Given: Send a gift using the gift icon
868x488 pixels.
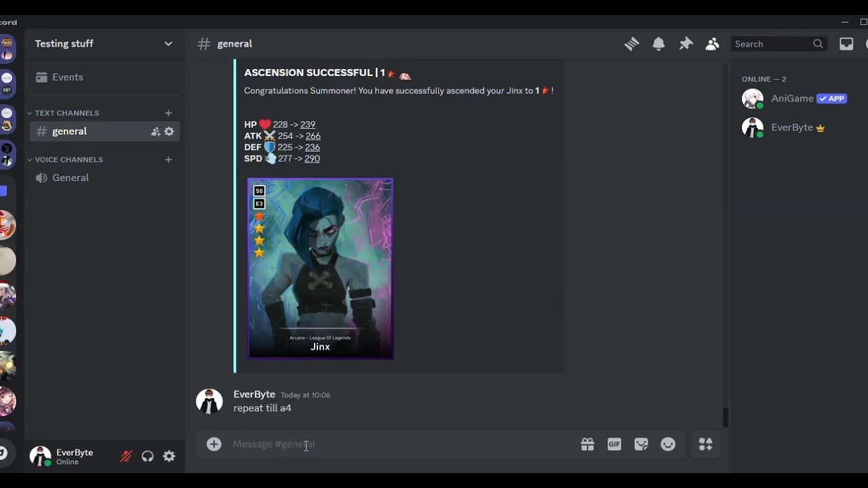Looking at the screenshot, I should (x=587, y=445).
